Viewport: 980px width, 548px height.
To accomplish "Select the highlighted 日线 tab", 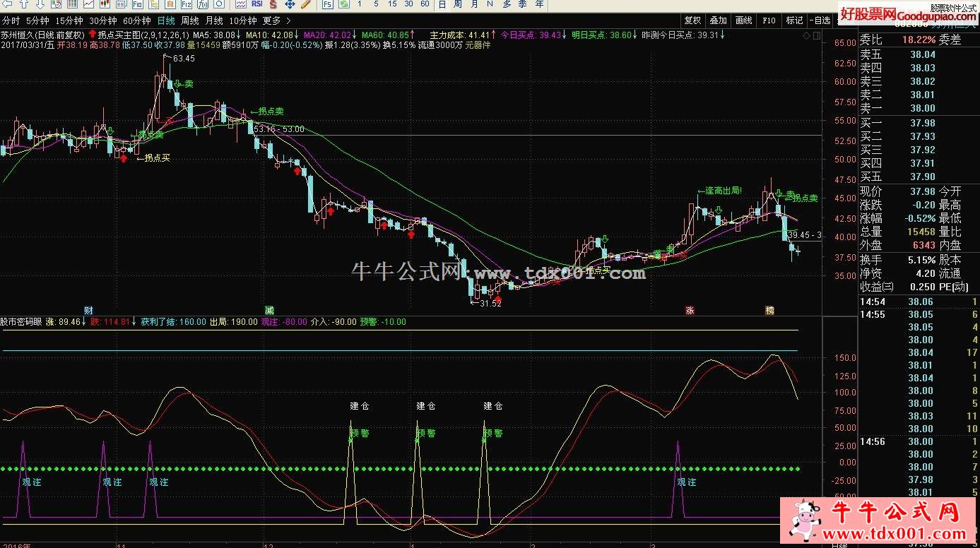I will coord(166,20).
